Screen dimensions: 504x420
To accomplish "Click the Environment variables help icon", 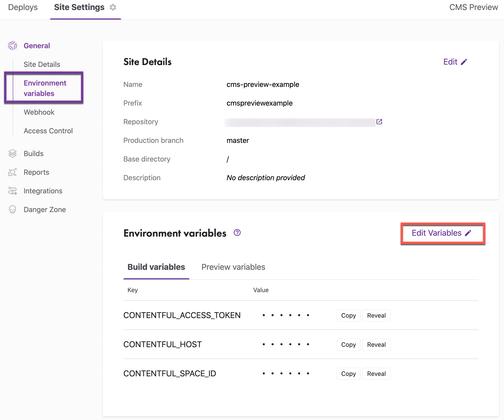I will pos(237,233).
